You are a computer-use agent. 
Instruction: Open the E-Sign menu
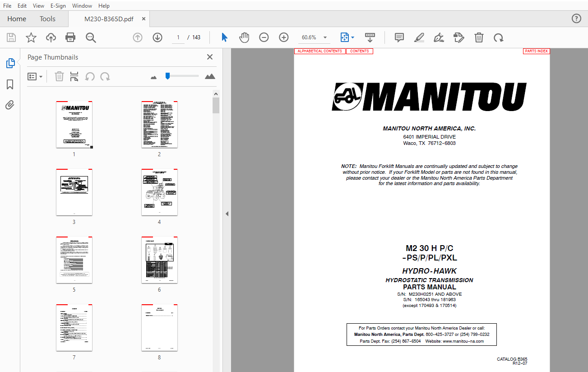58,6
